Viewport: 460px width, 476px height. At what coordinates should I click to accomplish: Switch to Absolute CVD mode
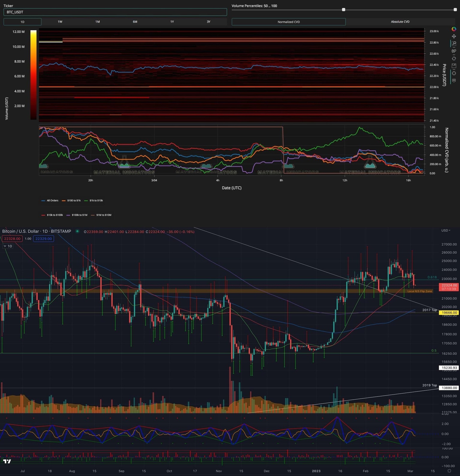(x=400, y=22)
